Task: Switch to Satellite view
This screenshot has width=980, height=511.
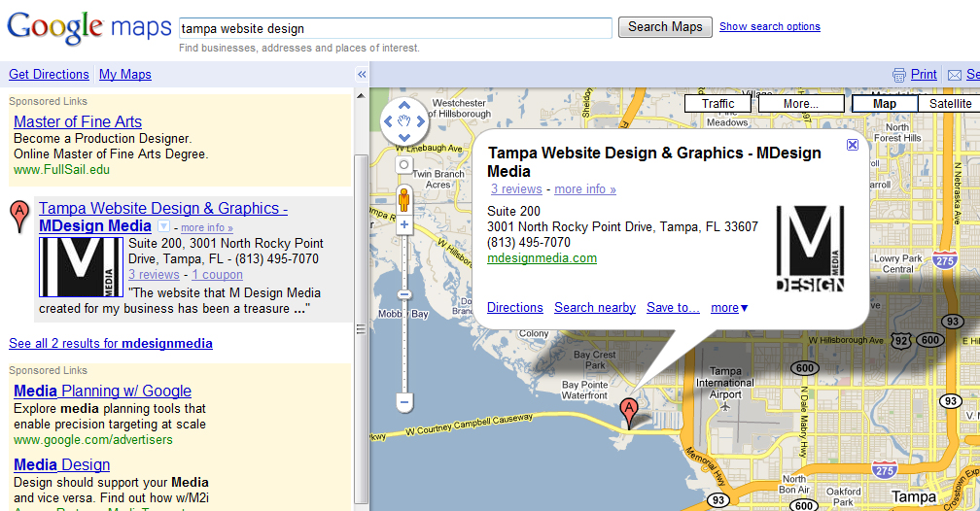Action: (x=949, y=104)
